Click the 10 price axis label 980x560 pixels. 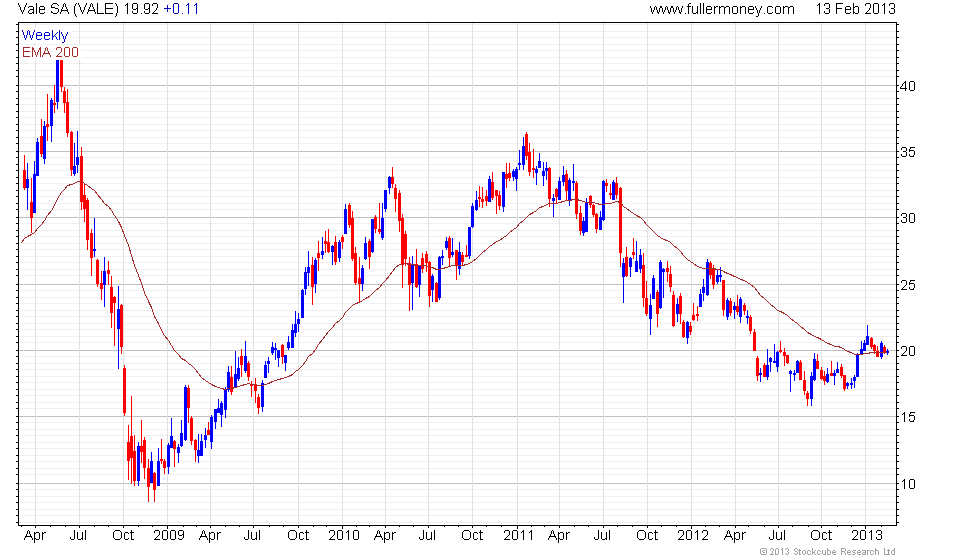click(x=908, y=484)
